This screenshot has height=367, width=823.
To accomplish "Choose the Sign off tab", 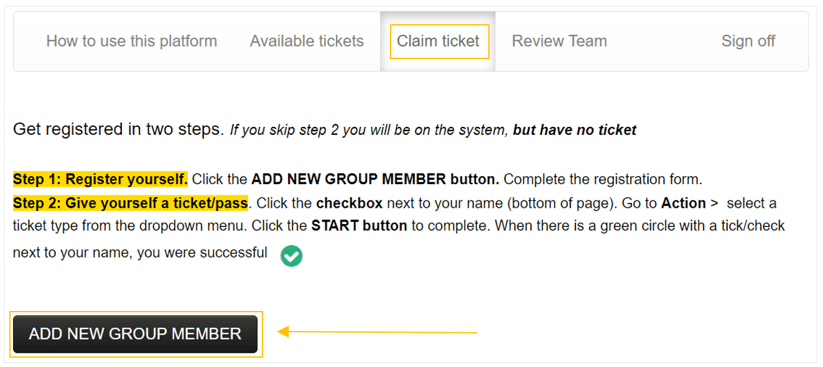I will [x=748, y=41].
